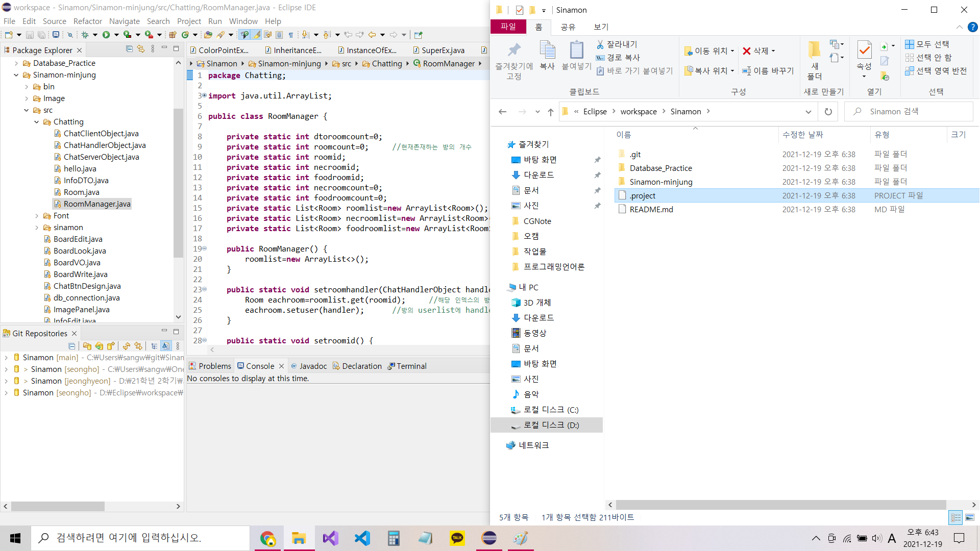Click the Open Perspective toolbar icon
980x551 pixels.
point(418,35)
